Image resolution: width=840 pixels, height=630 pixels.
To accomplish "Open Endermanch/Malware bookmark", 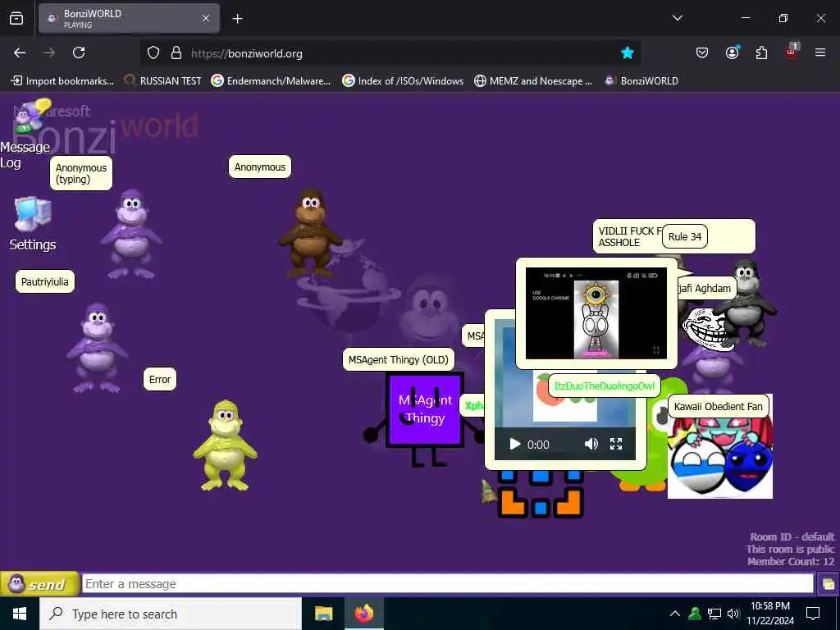I will (271, 81).
